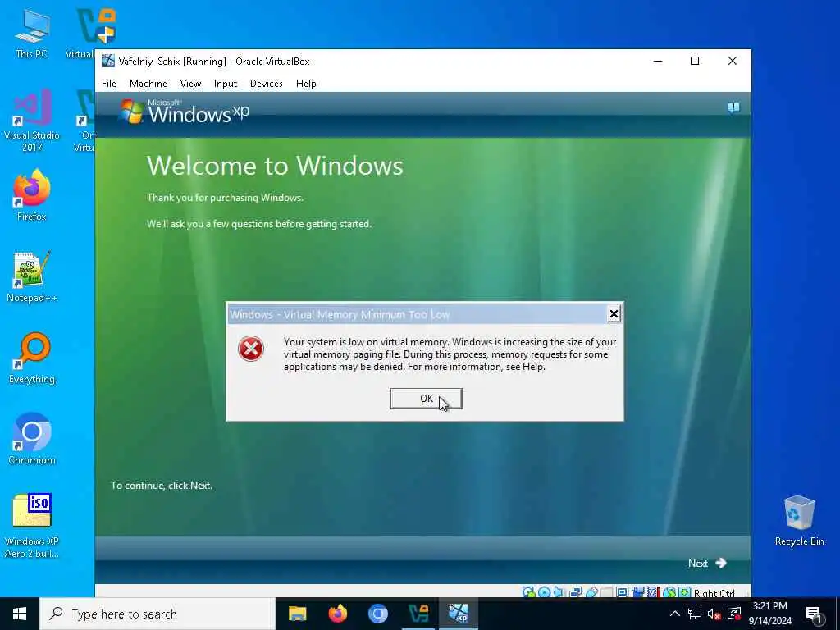Click the CPU virtualization icon in the VirtualBox status bar
Image resolution: width=840 pixels, height=630 pixels.
pyautogui.click(x=652, y=592)
